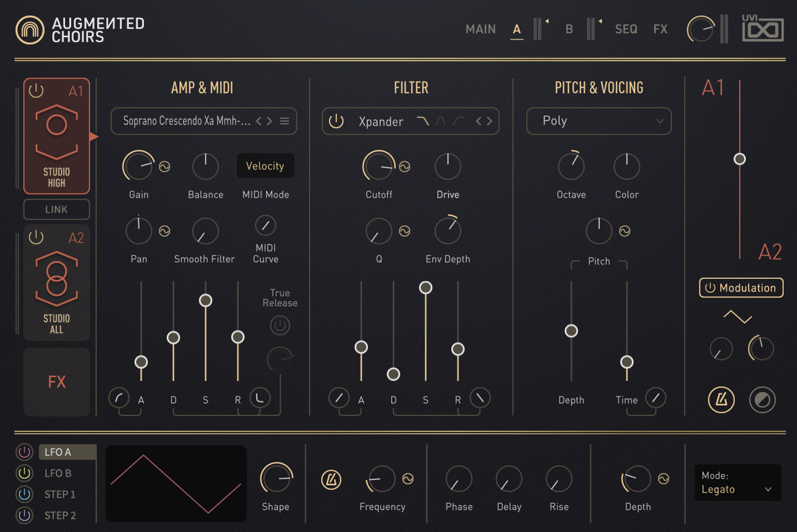Toggle LFO tempo sync metronome icon
This screenshot has height=532, width=797.
(331, 480)
